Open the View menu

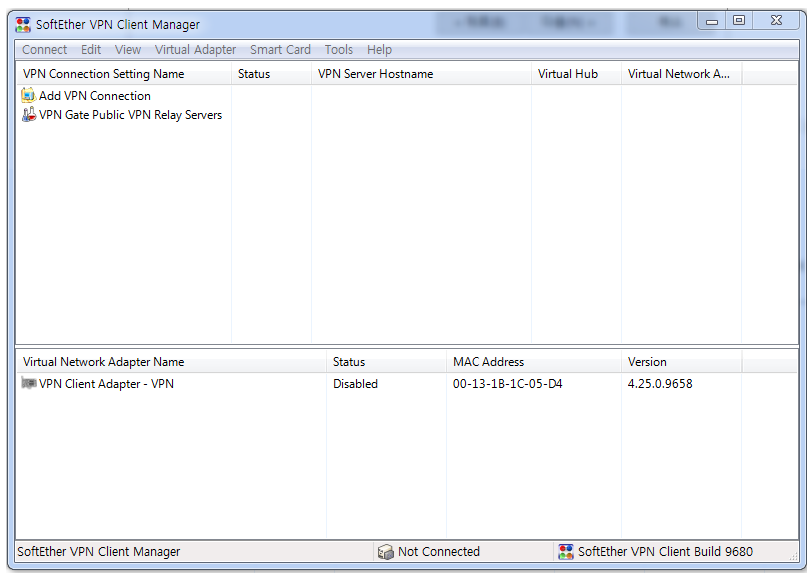point(128,50)
